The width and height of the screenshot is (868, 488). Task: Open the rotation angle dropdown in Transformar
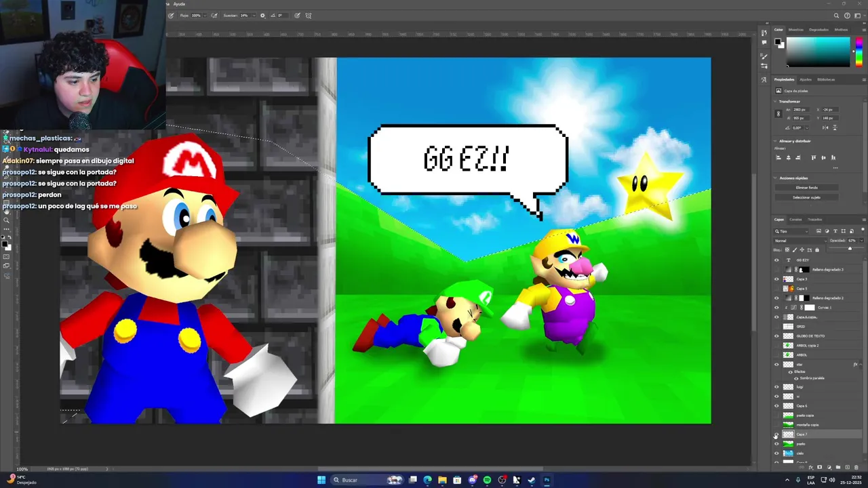(x=807, y=127)
